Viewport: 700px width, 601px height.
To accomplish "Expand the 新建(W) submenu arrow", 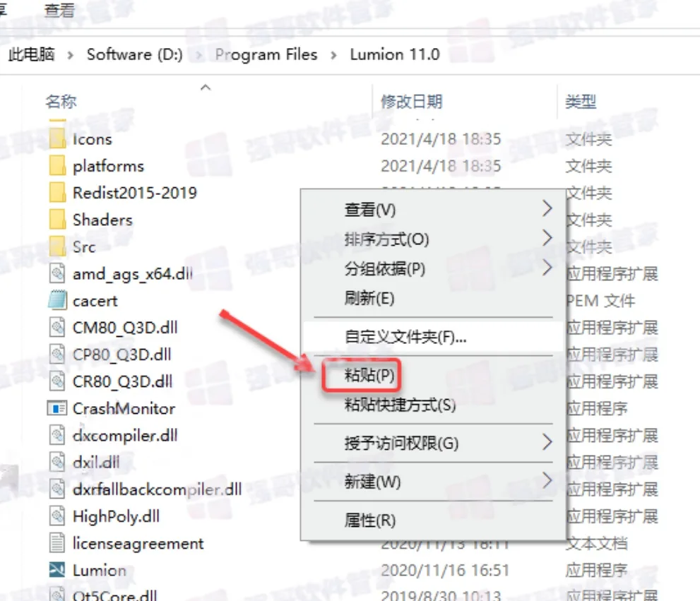I will pos(547,481).
